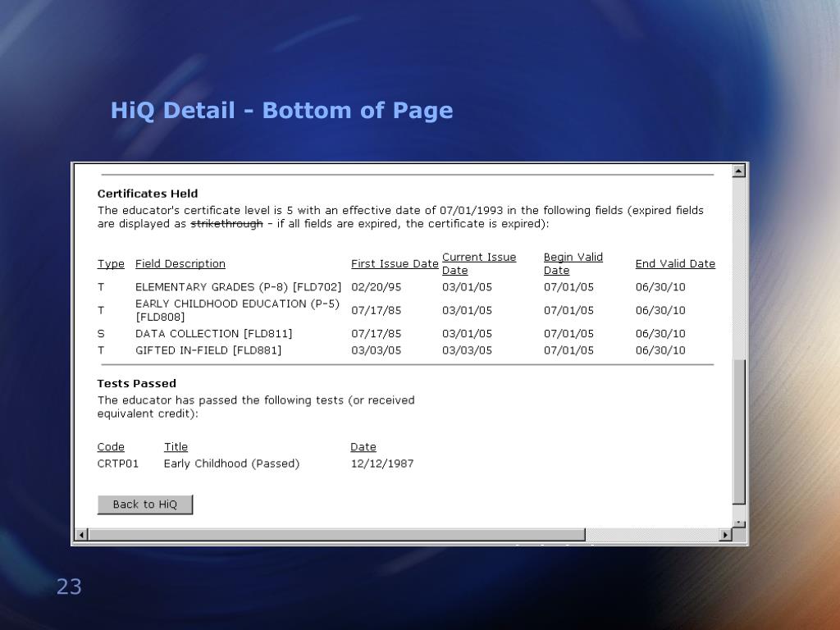This screenshot has height=630, width=840.
Task: Select the Code column header
Action: (x=111, y=447)
